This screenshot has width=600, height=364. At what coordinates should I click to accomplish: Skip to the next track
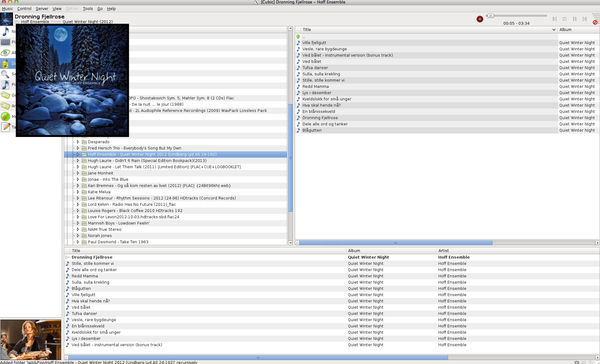click(584, 19)
